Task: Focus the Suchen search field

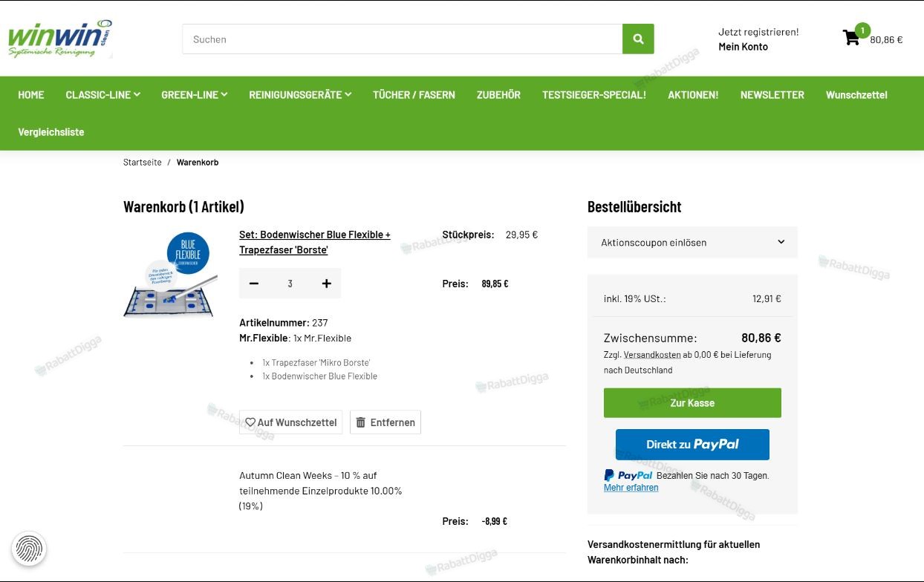Action: pos(402,39)
